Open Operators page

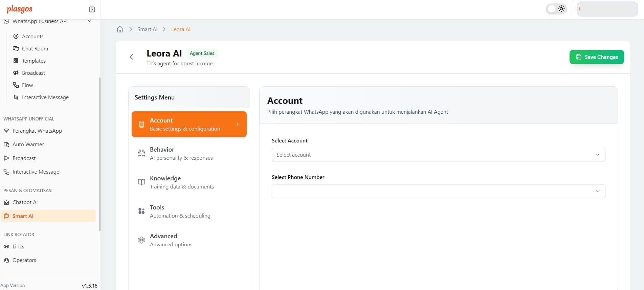[x=24, y=260]
